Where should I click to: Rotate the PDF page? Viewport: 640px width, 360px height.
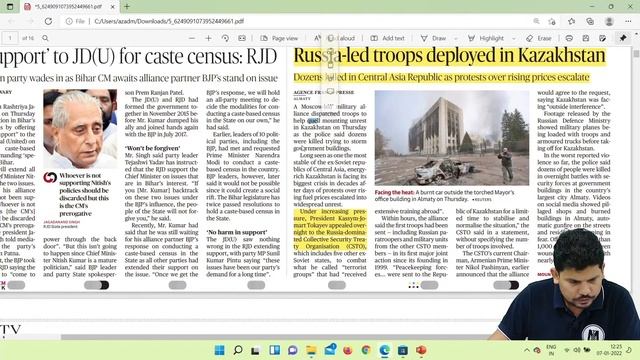click(225, 38)
